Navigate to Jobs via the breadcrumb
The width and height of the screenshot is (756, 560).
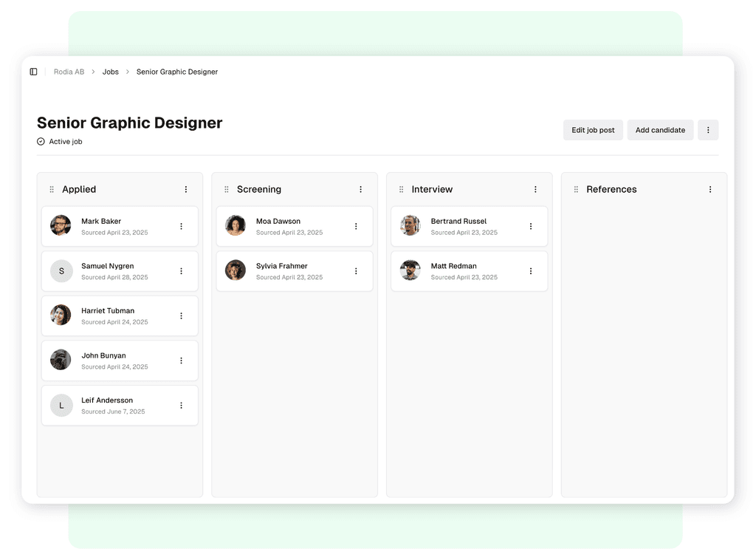pos(110,71)
